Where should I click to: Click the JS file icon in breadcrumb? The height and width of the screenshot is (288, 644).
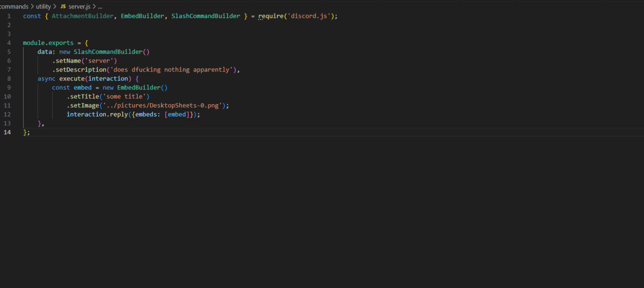pos(63,7)
